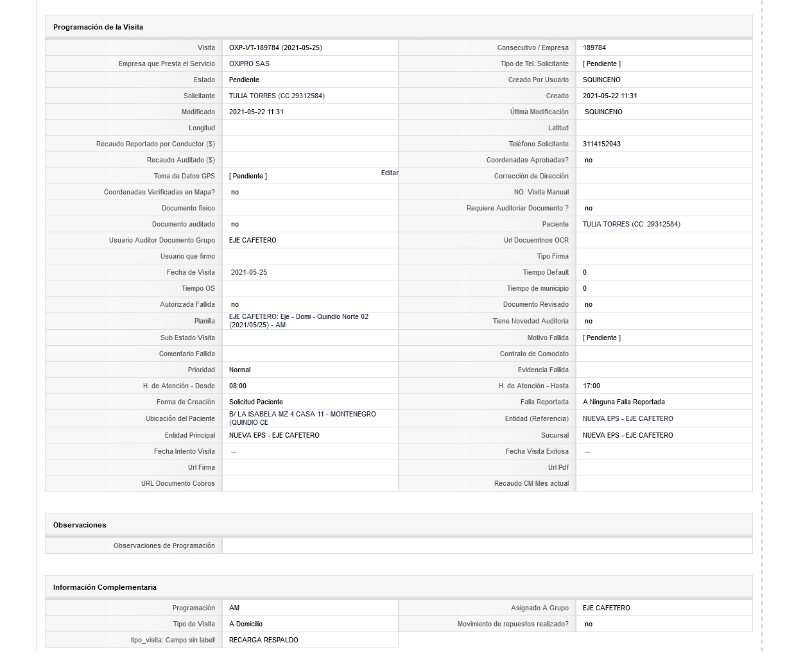The image size is (812, 652).
Task: Select the Tipo de Tel. Solicitante value [ Pendiente ]
Action: tap(601, 64)
